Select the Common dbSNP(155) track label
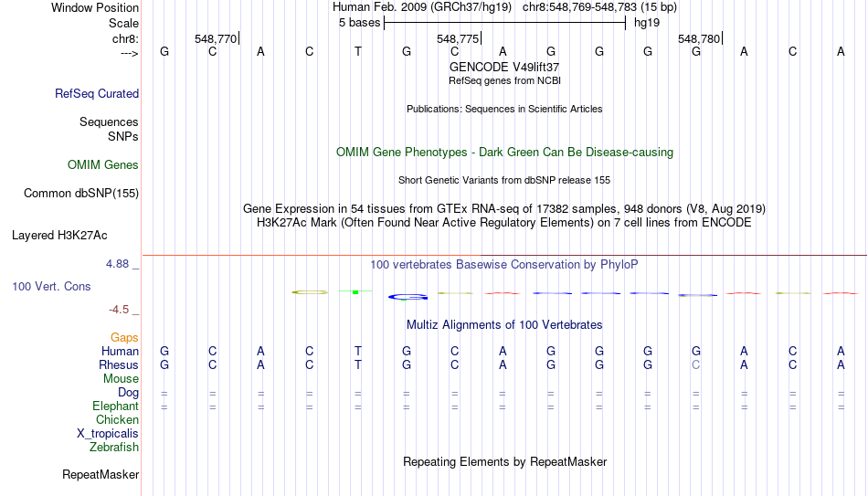The height and width of the screenshot is (496, 868). [x=80, y=194]
